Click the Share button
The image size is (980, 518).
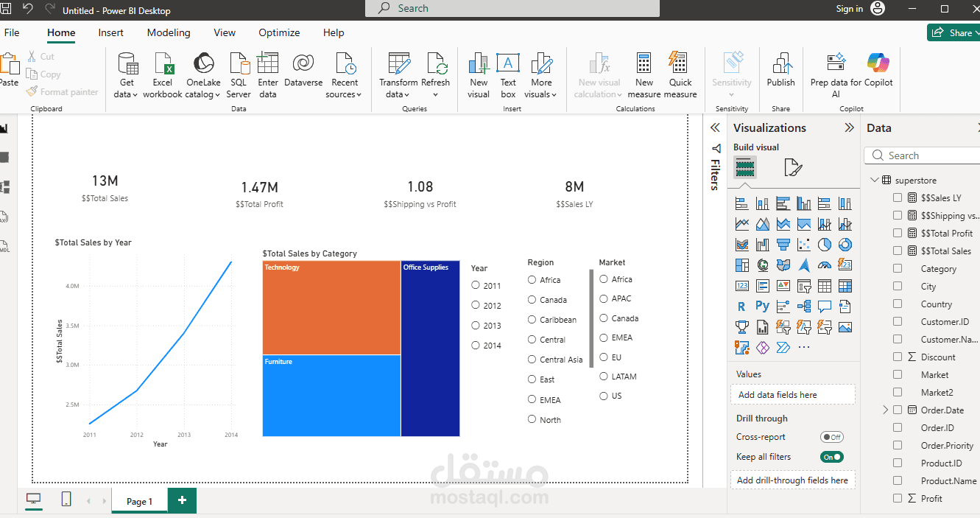pos(953,32)
